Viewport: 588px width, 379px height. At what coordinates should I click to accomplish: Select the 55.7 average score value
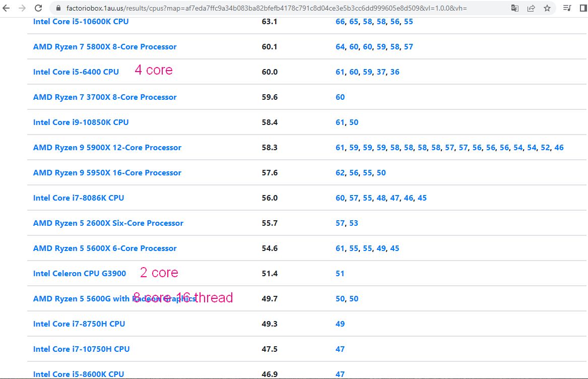(270, 223)
